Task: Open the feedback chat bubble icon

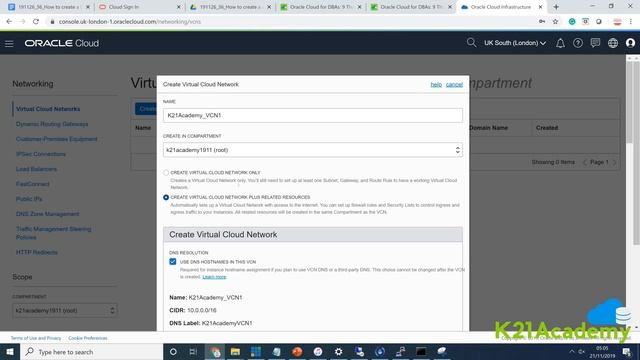Action: [595, 43]
